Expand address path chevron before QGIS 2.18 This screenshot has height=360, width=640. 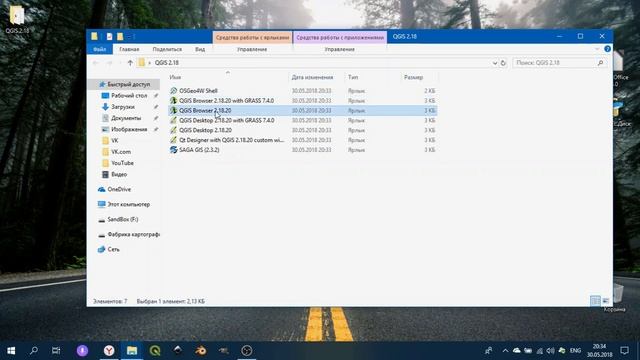pos(149,63)
